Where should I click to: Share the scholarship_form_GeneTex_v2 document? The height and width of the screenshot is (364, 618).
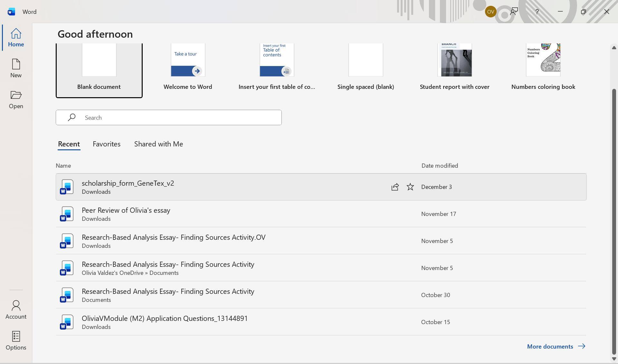point(395,187)
